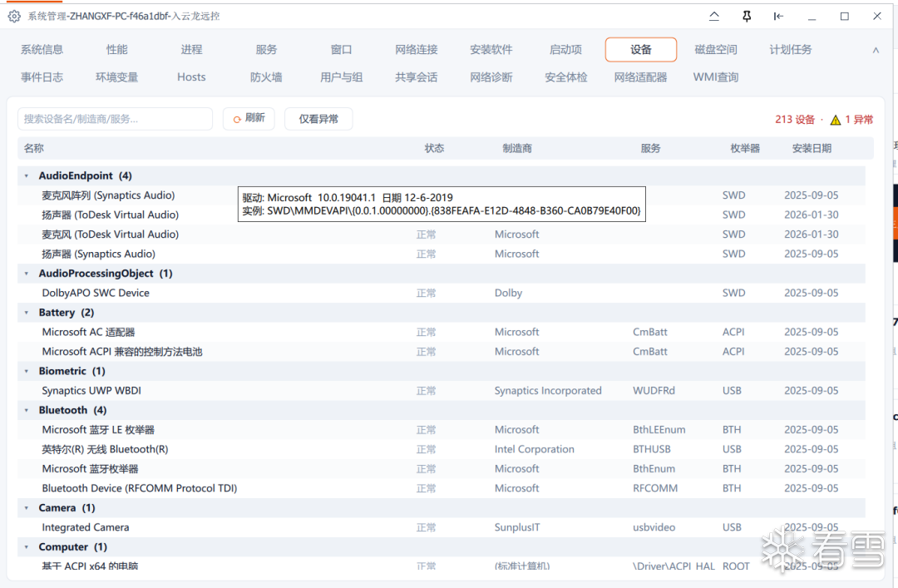This screenshot has height=588, width=898.
Task: Collapse the Computer (1) group
Action: pyautogui.click(x=27, y=546)
